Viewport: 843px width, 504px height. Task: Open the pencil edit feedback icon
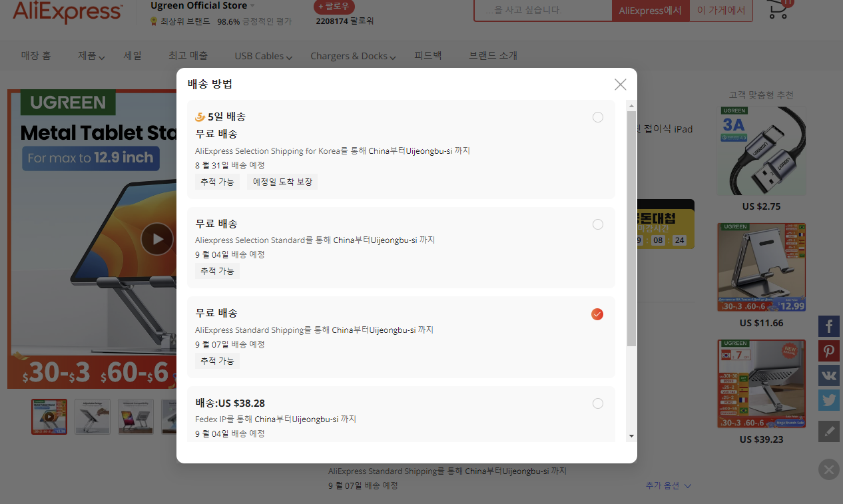pos(829,431)
